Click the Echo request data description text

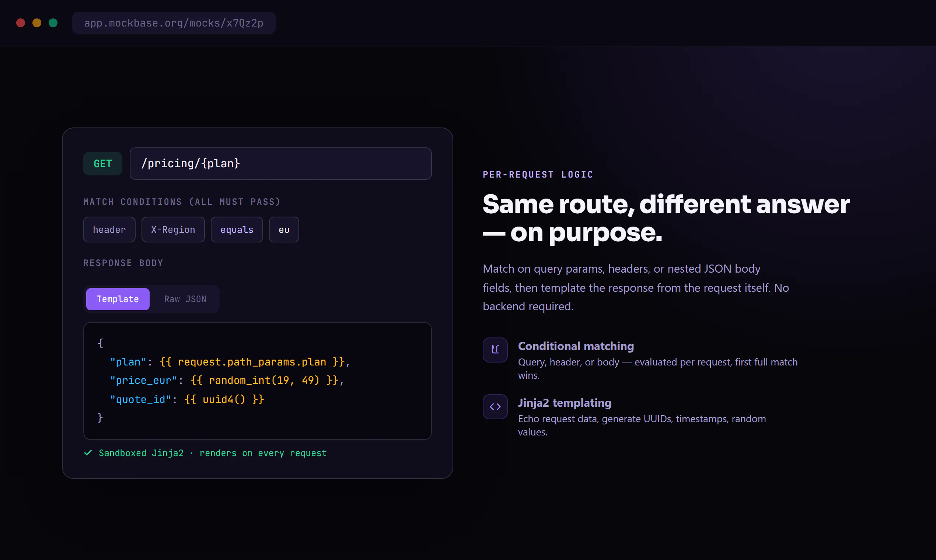pyautogui.click(x=642, y=425)
